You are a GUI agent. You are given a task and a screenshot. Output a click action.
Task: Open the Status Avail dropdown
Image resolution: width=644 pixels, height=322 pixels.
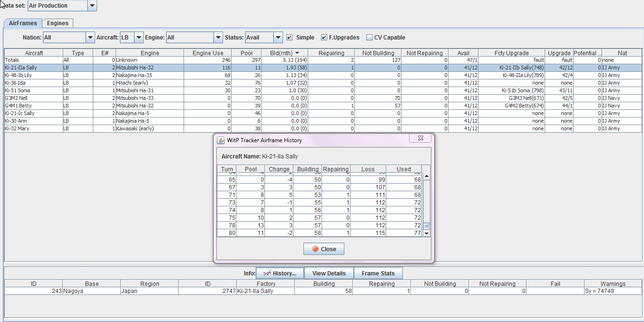pos(278,38)
